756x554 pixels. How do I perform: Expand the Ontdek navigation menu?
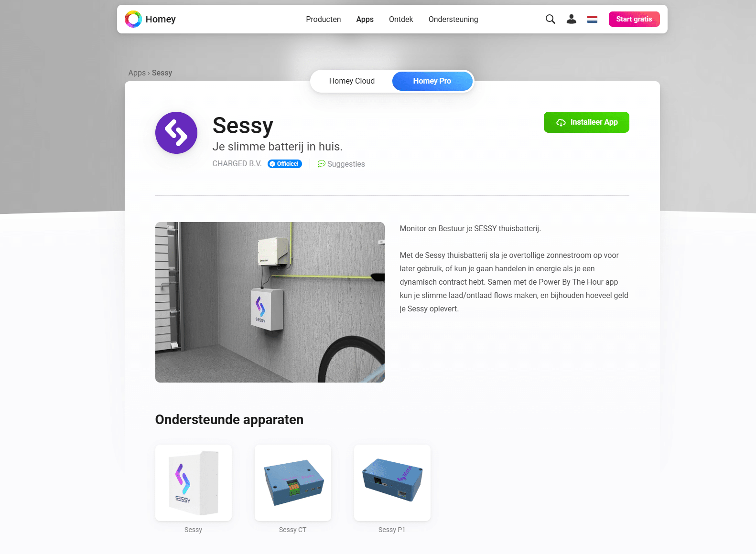pos(401,19)
